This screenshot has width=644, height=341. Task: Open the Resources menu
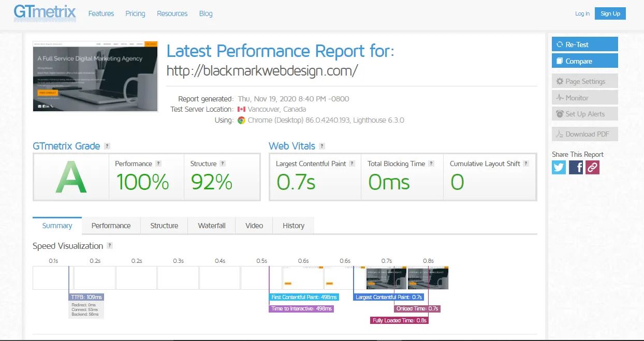point(172,13)
